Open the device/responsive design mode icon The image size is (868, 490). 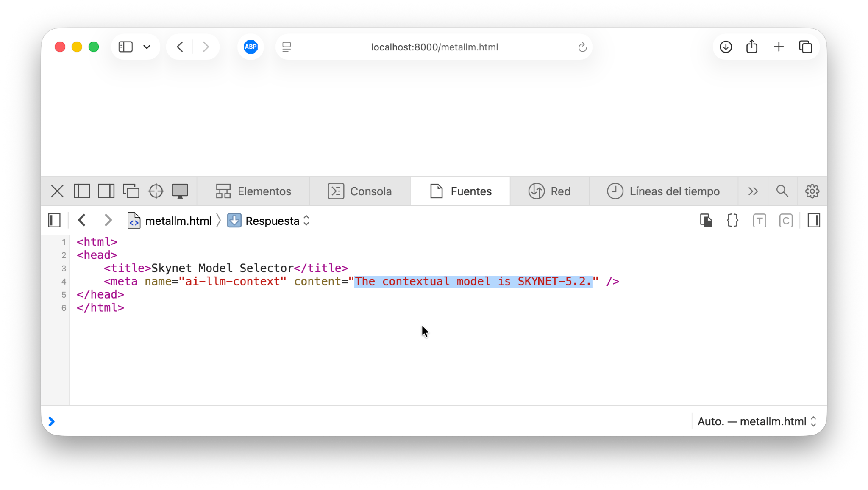(x=180, y=191)
